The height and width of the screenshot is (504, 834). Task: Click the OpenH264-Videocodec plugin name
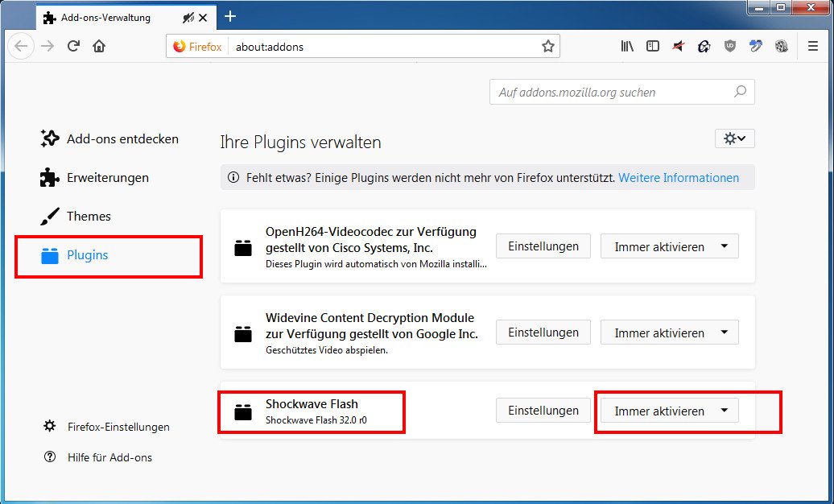tap(371, 239)
